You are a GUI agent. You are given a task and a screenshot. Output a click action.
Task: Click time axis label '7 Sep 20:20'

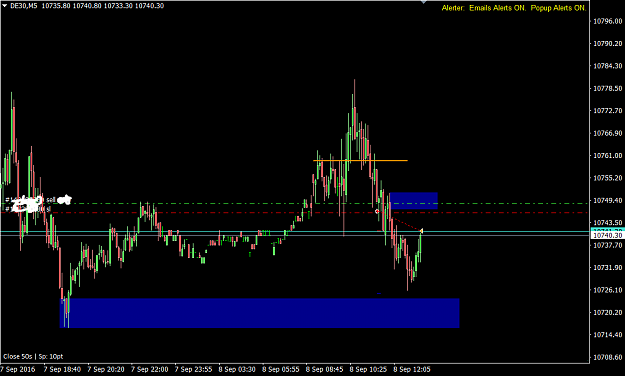tap(106, 369)
